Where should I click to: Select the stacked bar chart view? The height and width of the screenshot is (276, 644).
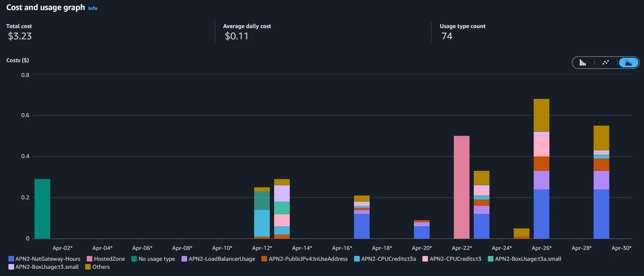[628, 63]
